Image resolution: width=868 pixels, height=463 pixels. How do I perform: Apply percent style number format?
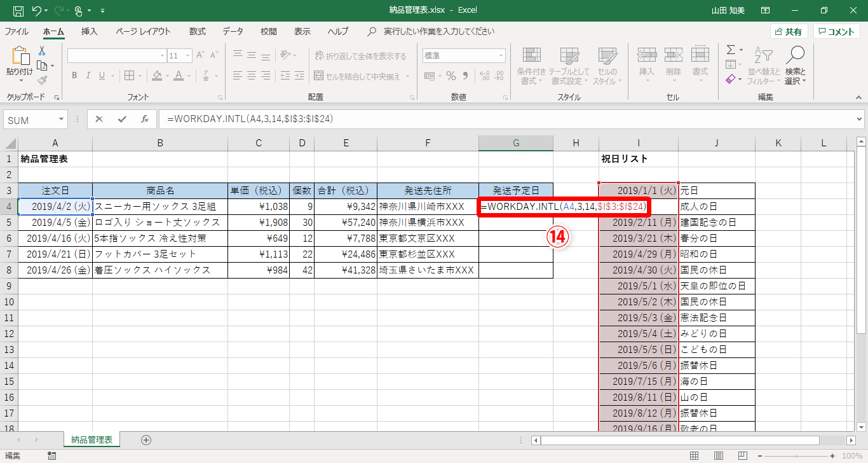coord(451,76)
